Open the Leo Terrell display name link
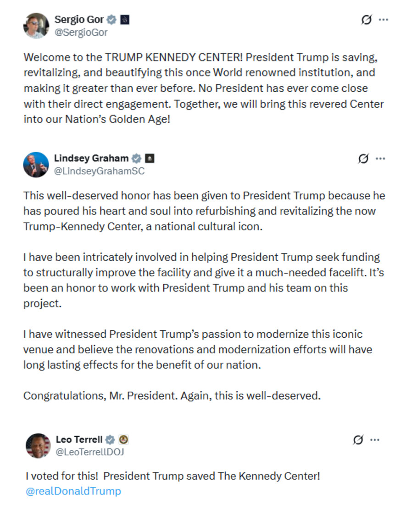This screenshot has height=532, width=406. (x=79, y=439)
